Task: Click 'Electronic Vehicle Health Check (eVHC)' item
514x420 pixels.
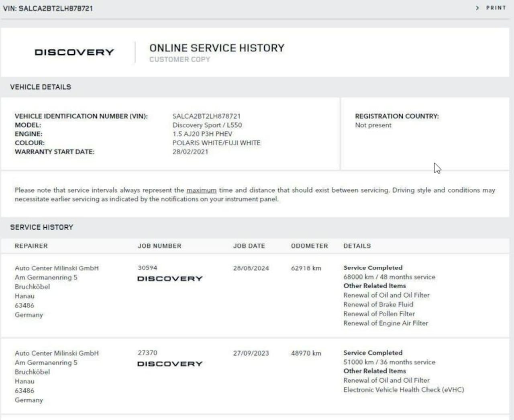Action: tap(404, 389)
